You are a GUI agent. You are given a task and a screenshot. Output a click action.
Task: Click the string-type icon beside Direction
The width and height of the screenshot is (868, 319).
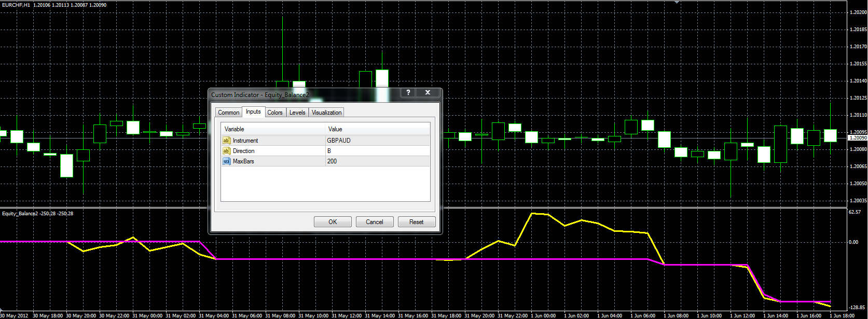(226, 151)
